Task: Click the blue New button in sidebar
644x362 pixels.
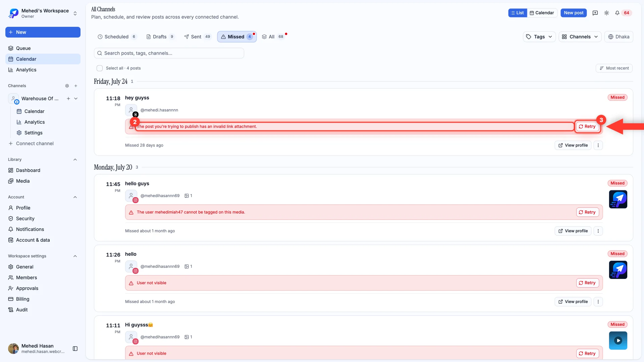Action: 43,32
